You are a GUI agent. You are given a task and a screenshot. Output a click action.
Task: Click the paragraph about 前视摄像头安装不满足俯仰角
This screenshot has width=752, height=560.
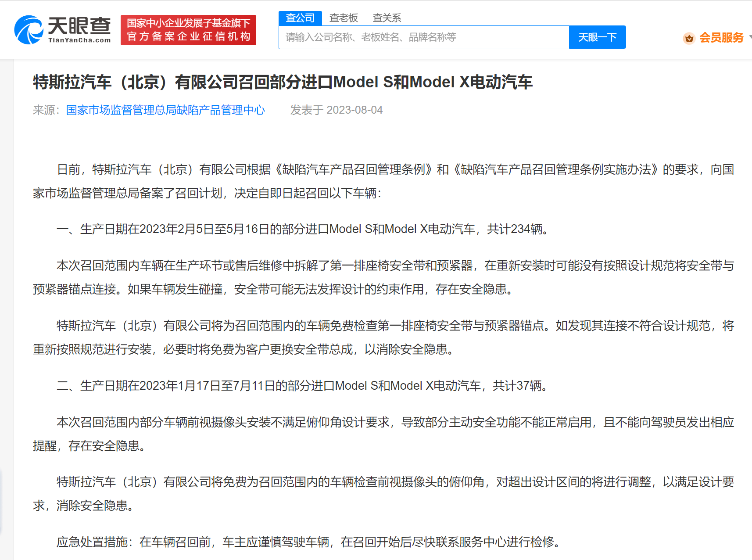(x=383, y=434)
